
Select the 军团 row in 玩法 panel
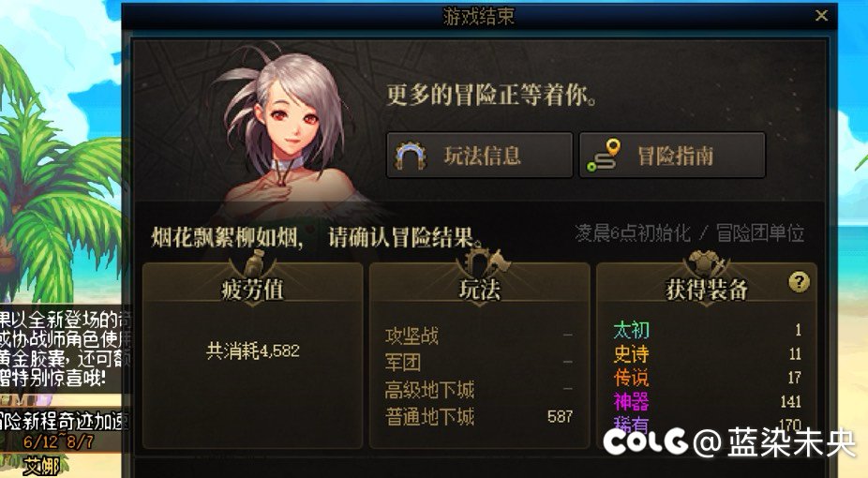(479, 363)
